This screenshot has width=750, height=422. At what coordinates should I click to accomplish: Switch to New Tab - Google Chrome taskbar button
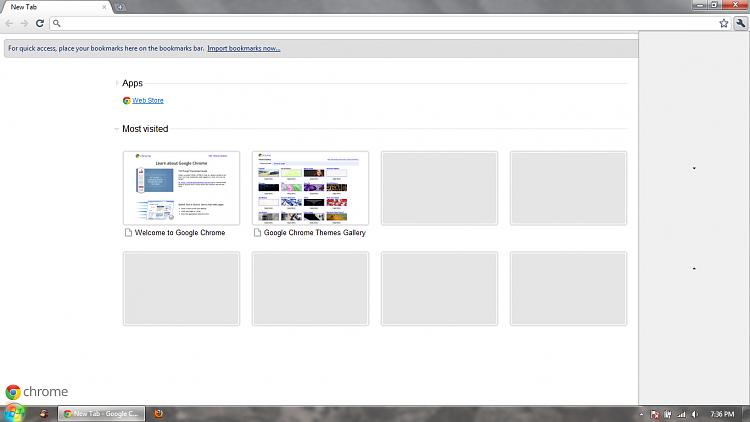pyautogui.click(x=101, y=413)
